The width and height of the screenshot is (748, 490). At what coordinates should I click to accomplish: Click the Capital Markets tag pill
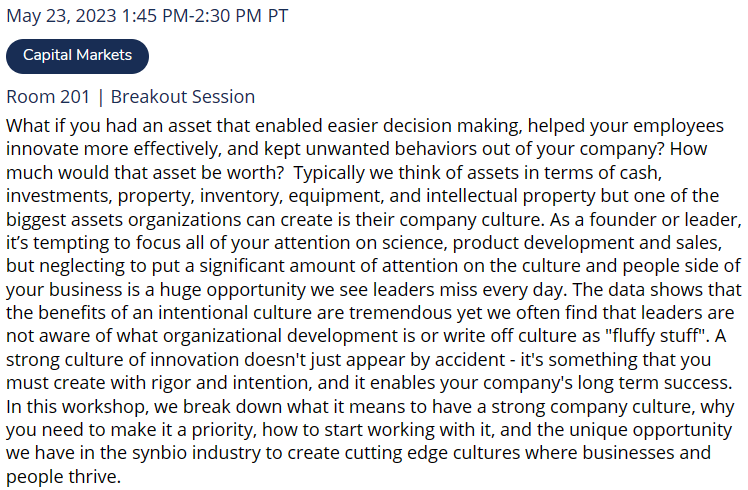[77, 56]
